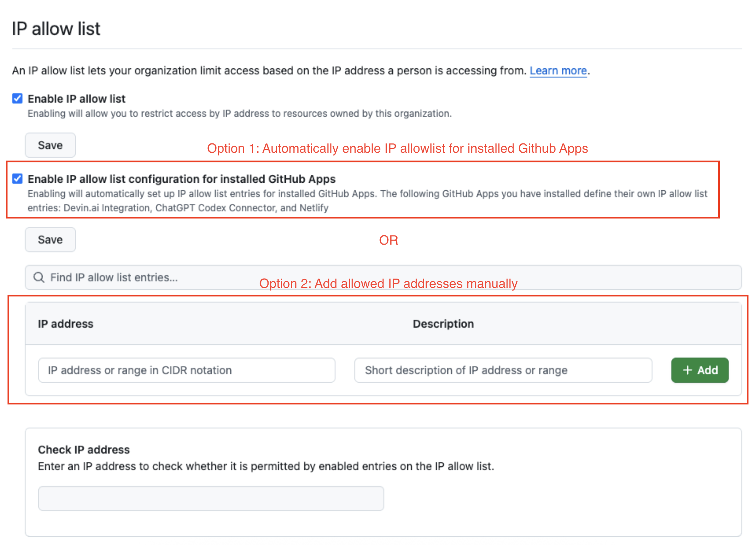The height and width of the screenshot is (545, 756).
Task: Disable IP allow list configuration for installed GitHub Apps
Action: pyautogui.click(x=17, y=179)
